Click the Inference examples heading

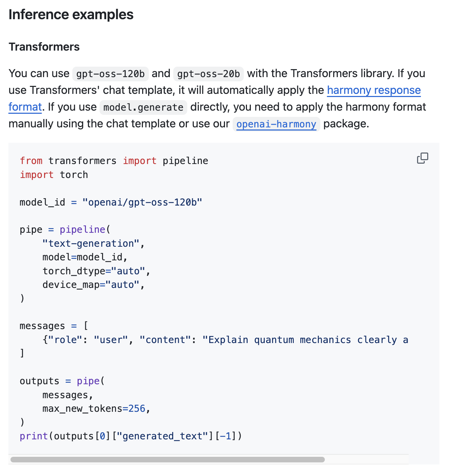(71, 15)
